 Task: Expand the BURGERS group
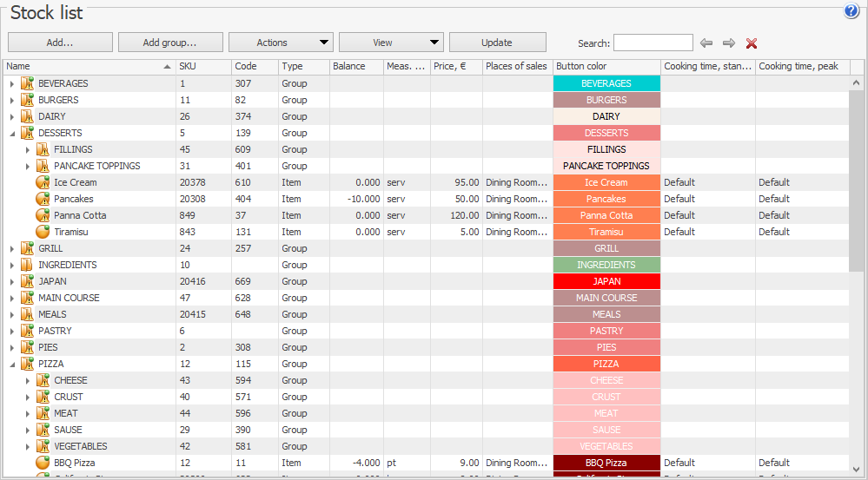pos(12,100)
